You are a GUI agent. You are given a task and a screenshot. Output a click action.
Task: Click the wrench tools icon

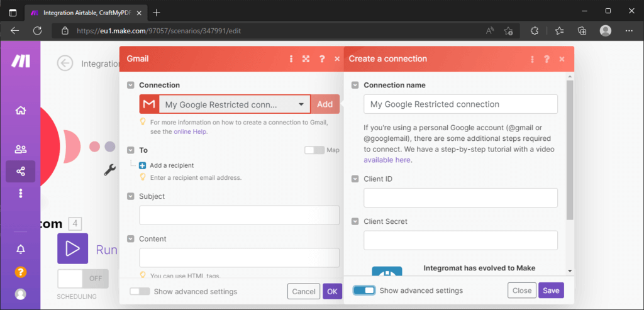tap(109, 170)
